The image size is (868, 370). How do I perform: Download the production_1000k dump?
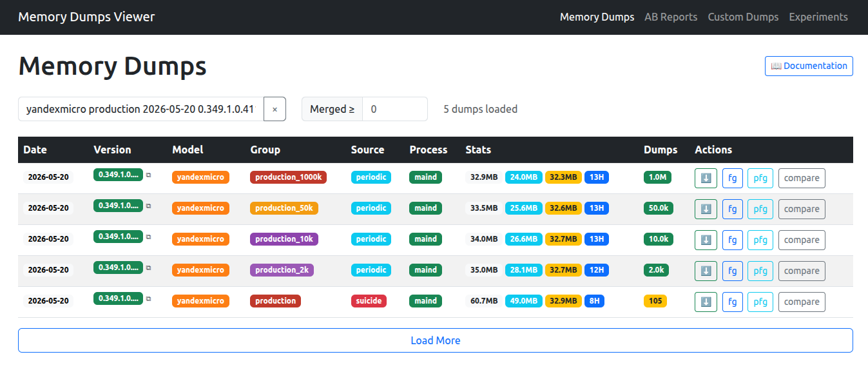(706, 178)
